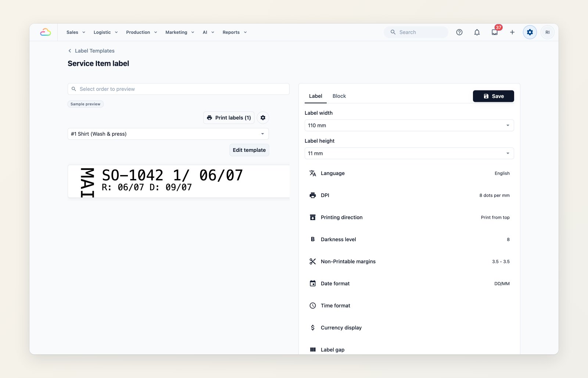Click the Currency display dollar icon
This screenshot has height=378, width=588.
tap(313, 328)
